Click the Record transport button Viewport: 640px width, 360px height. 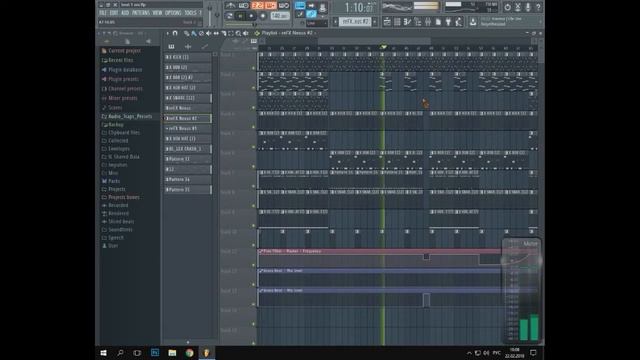coord(263,16)
